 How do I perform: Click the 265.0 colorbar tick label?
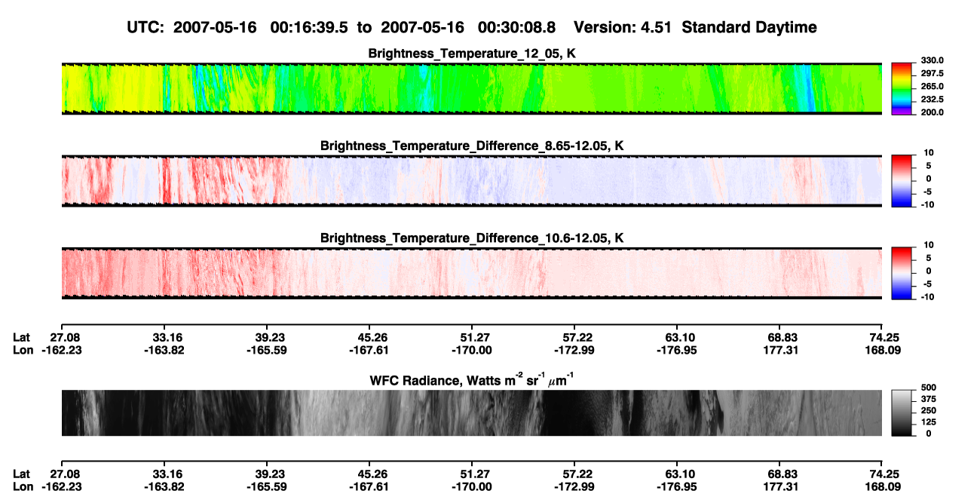point(933,86)
